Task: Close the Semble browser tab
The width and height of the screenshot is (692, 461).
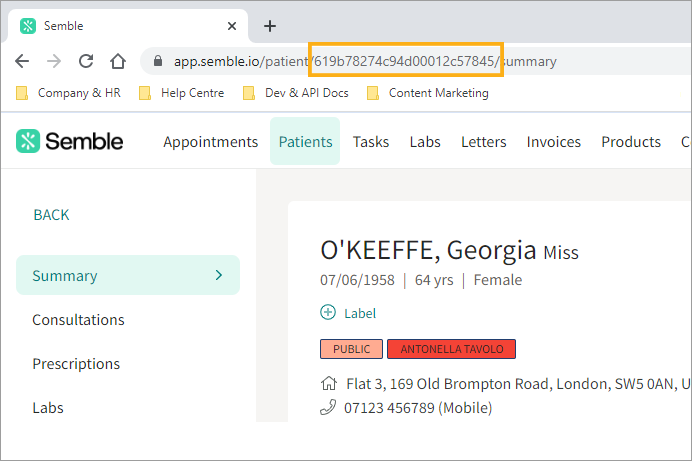Action: [x=232, y=26]
